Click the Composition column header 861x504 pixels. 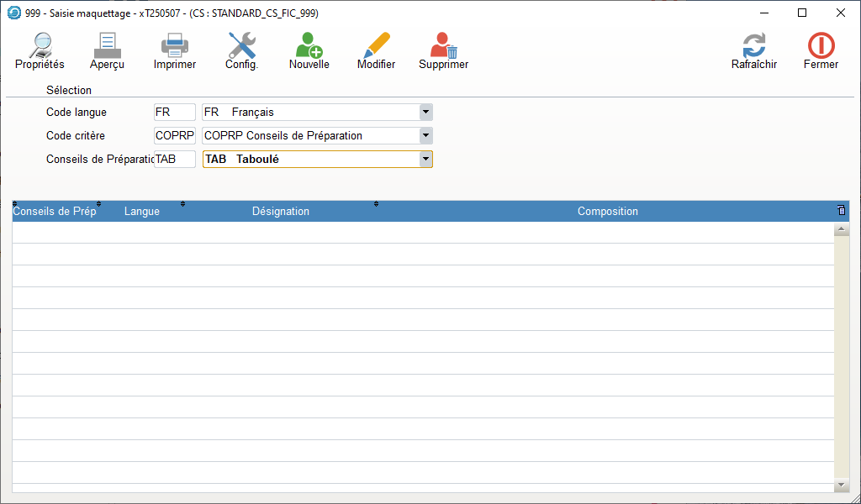(x=607, y=212)
